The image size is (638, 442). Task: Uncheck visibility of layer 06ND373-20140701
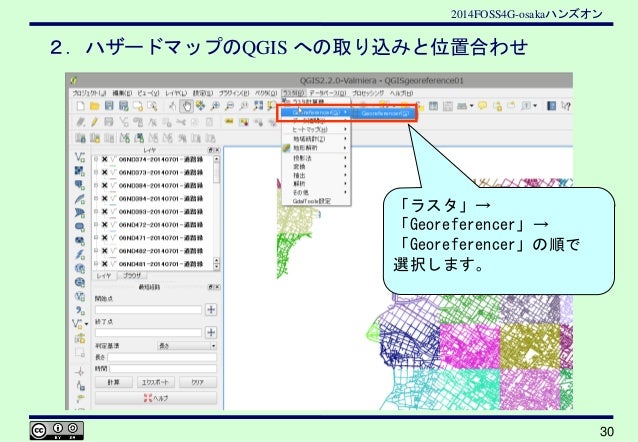point(105,173)
